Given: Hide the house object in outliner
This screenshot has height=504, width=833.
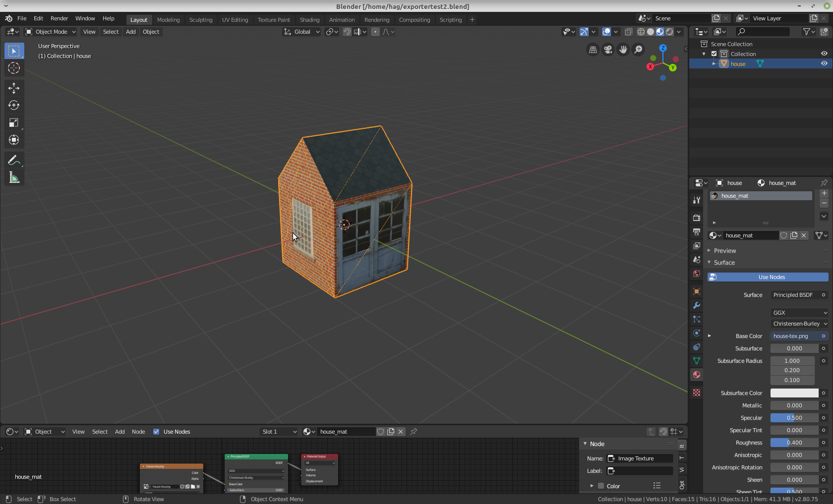Looking at the screenshot, I should (x=824, y=63).
